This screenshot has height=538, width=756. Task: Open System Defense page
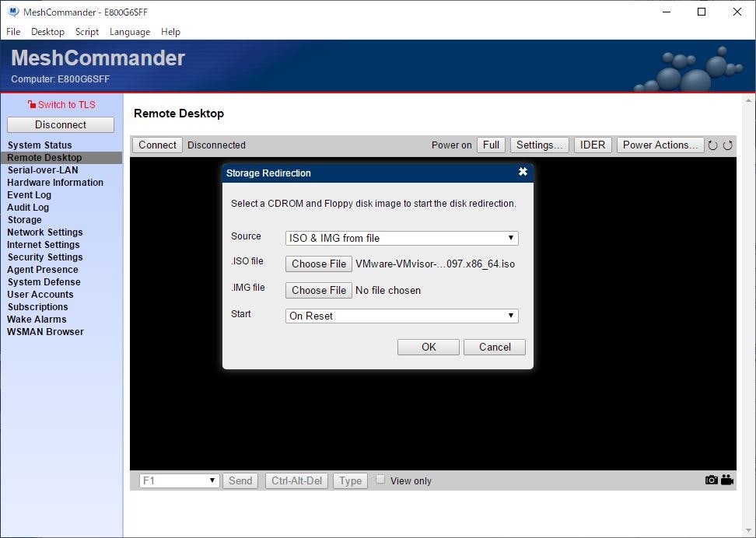tap(44, 282)
